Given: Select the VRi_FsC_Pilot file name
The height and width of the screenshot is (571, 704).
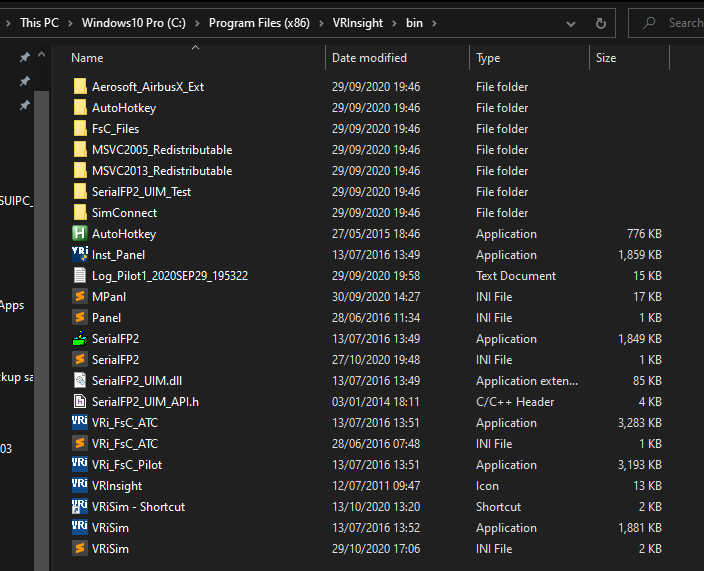Looking at the screenshot, I should pyautogui.click(x=127, y=465).
